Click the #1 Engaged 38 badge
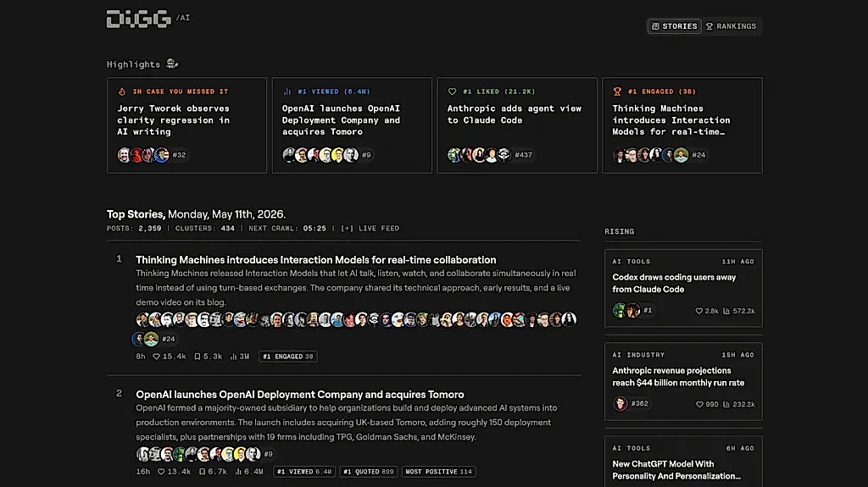This screenshot has height=487, width=868. [288, 357]
